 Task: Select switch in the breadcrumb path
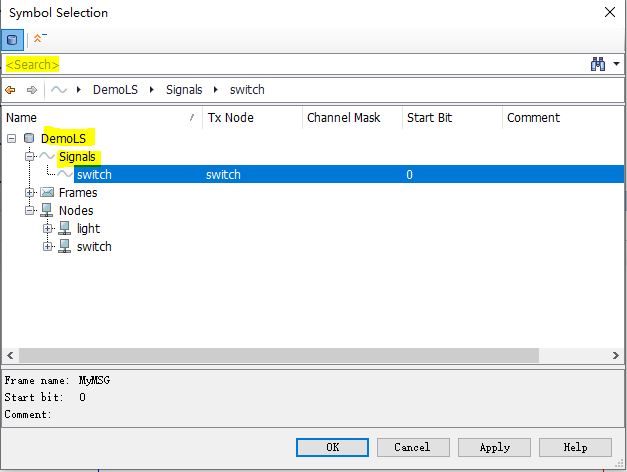(247, 90)
